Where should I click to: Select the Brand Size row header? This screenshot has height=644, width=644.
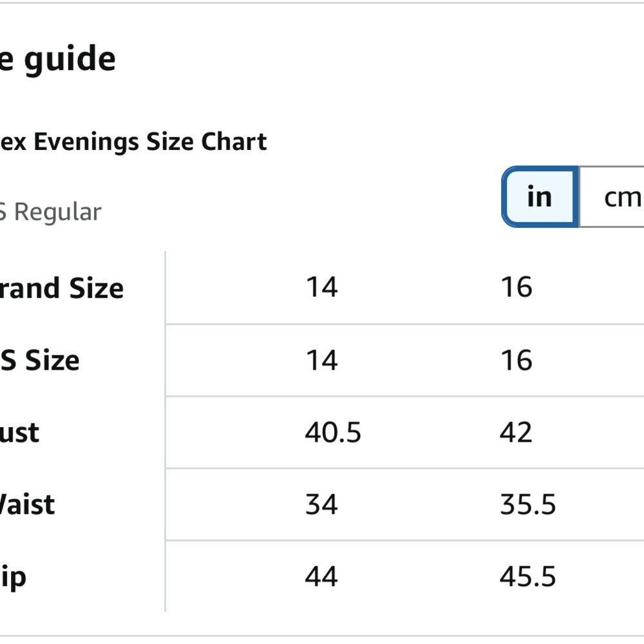pos(62,288)
